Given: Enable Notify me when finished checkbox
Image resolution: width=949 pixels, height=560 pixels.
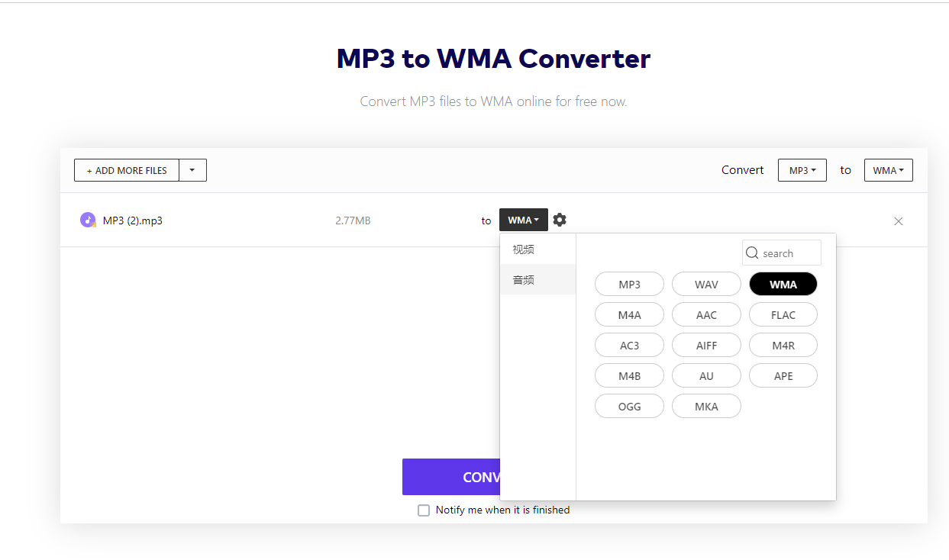Looking at the screenshot, I should click(x=424, y=510).
